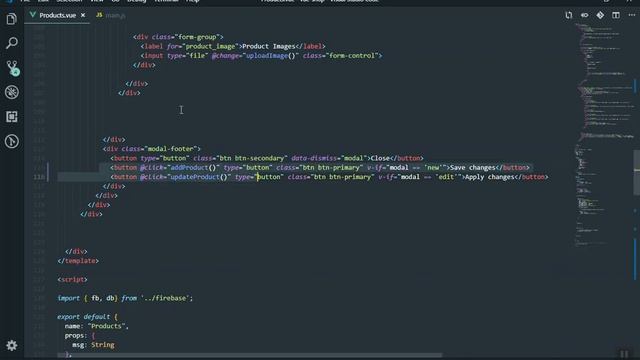Viewport: 640px width, 360px height.
Task: Click the 'form-group' class value
Action: [198, 37]
